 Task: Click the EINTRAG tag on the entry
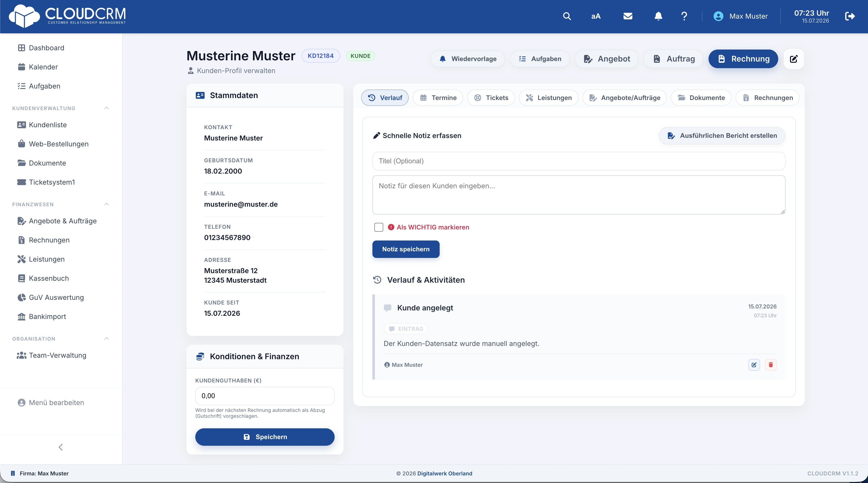(x=406, y=329)
